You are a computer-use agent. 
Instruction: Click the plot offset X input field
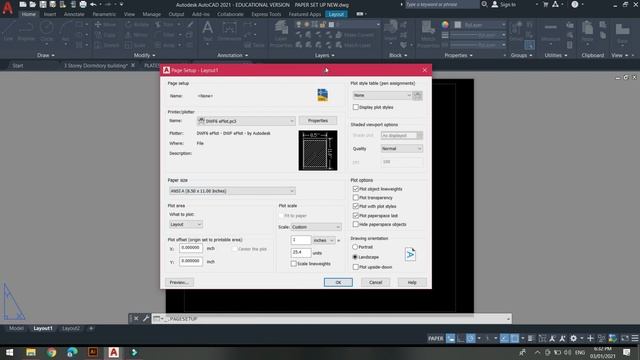(191, 248)
